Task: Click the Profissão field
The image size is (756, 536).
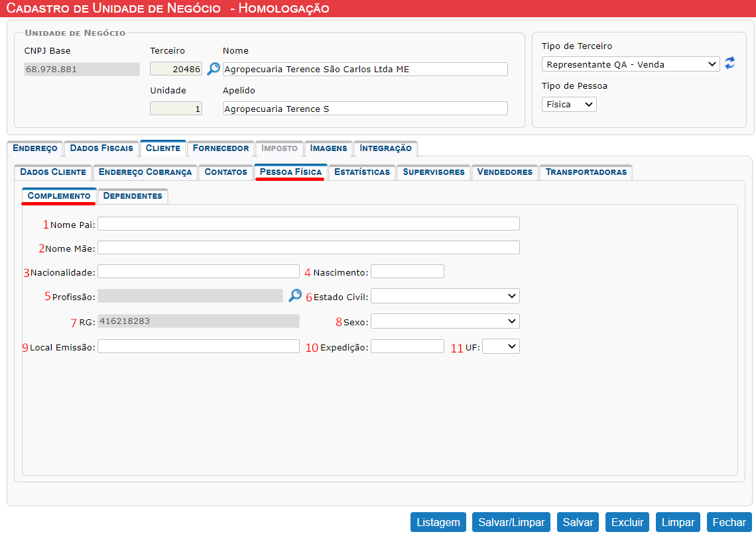Action: (190, 295)
